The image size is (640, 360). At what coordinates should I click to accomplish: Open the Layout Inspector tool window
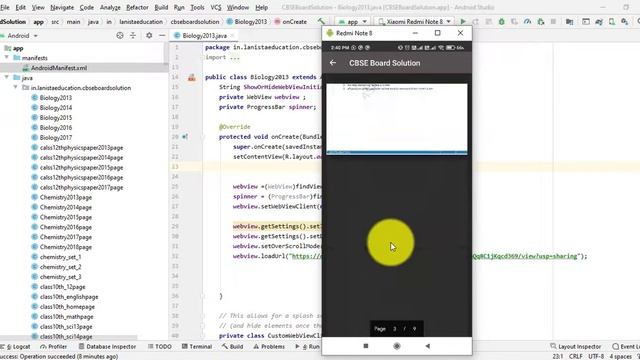tap(576, 347)
